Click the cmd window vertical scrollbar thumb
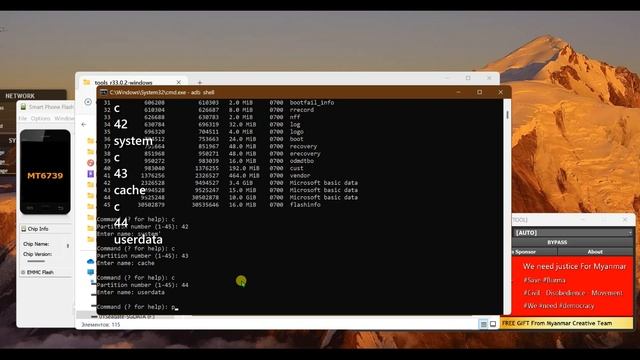The height and width of the screenshot is (360, 640). (x=507, y=115)
